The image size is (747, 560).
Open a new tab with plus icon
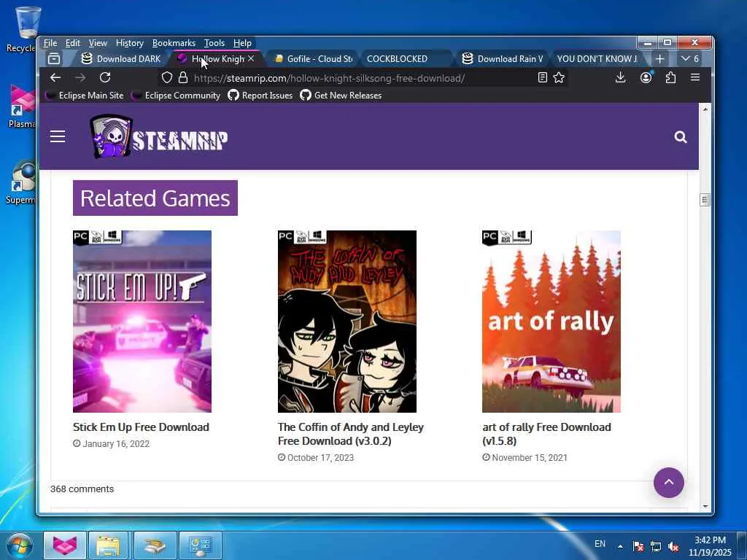(659, 58)
